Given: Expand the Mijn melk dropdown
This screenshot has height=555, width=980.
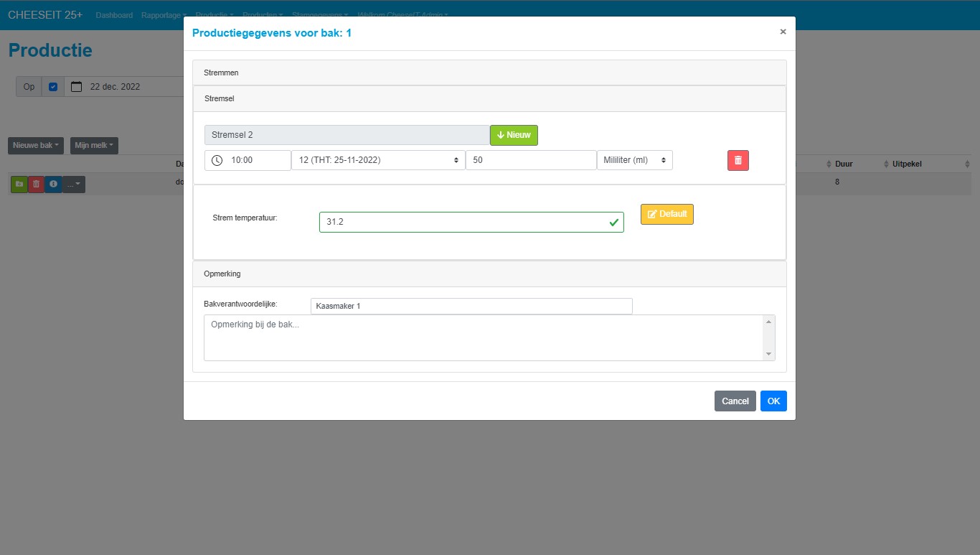Looking at the screenshot, I should point(94,146).
